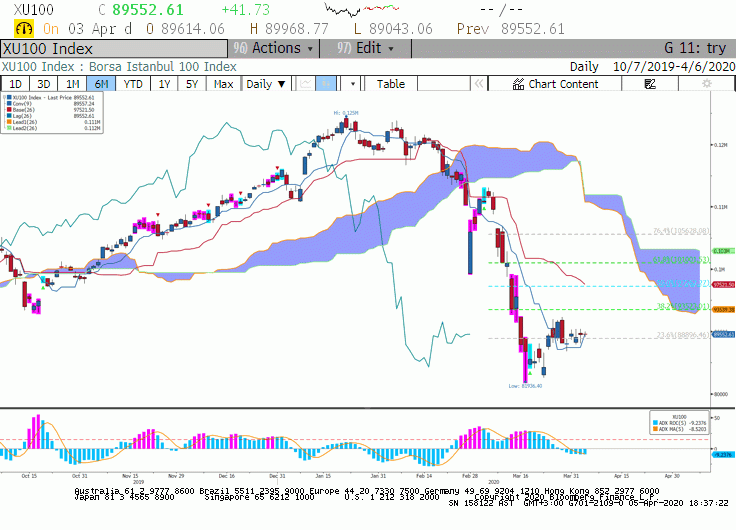Click the Base(26) red legend swatch
Image resolution: width=736 pixels, height=530 pixels.
[x=9, y=109]
